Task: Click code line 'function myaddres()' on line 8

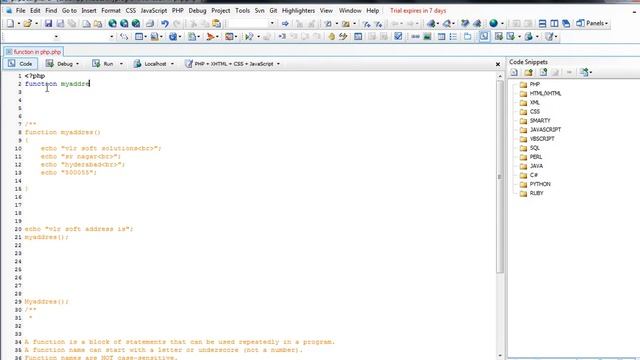Action: coord(62,132)
